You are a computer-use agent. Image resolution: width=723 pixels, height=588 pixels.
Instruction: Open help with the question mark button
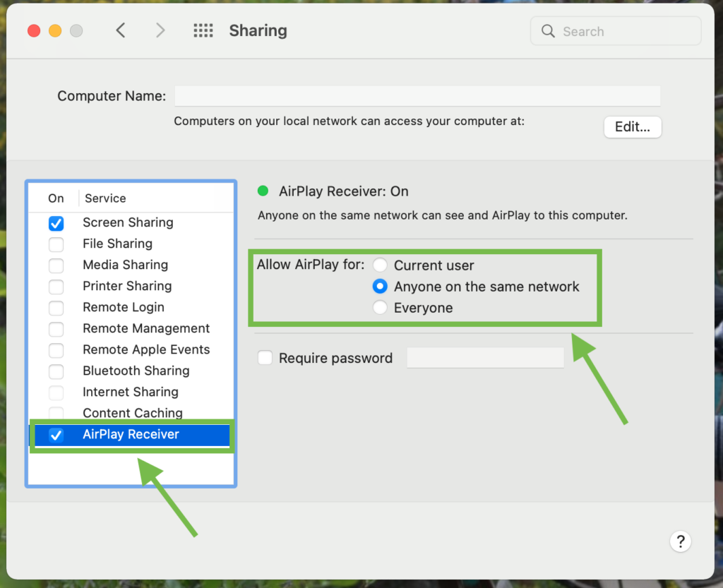[x=681, y=541]
